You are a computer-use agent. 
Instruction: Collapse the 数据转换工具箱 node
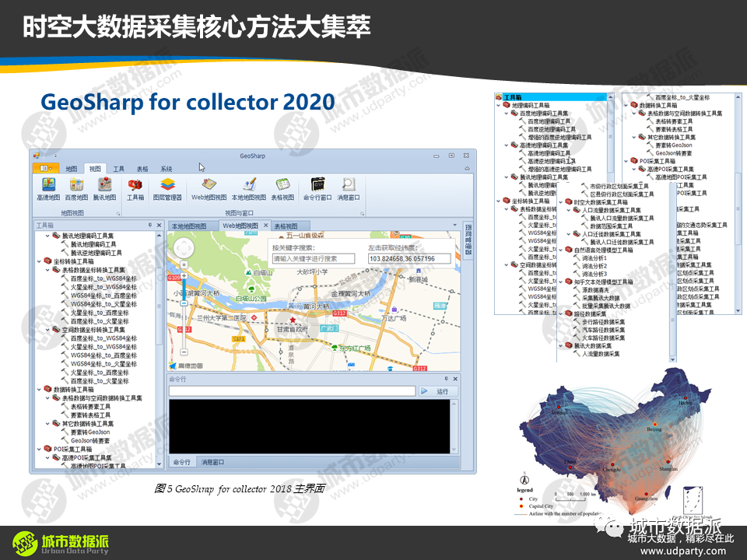[x=39, y=390]
